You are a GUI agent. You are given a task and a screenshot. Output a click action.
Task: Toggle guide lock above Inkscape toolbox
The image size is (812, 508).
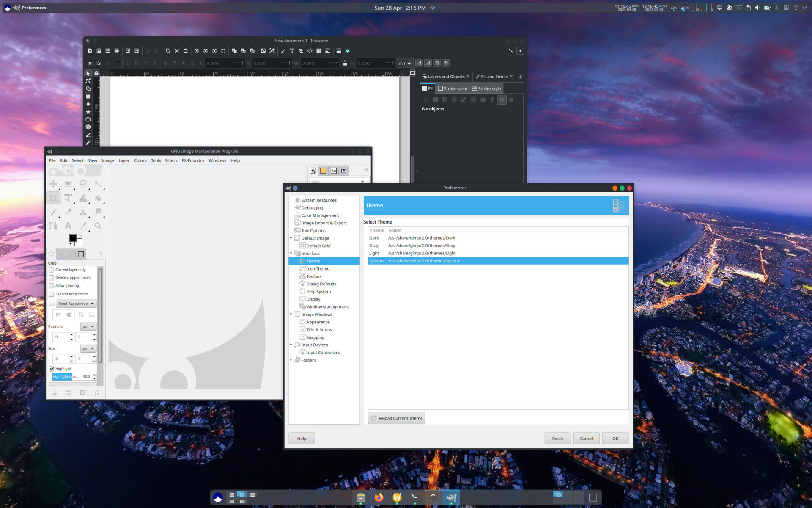(x=96, y=73)
